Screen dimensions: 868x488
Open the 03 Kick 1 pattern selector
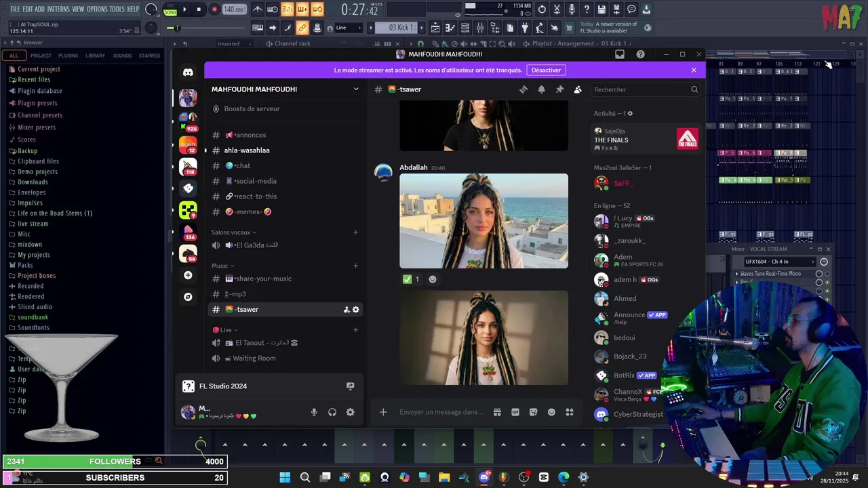[396, 28]
